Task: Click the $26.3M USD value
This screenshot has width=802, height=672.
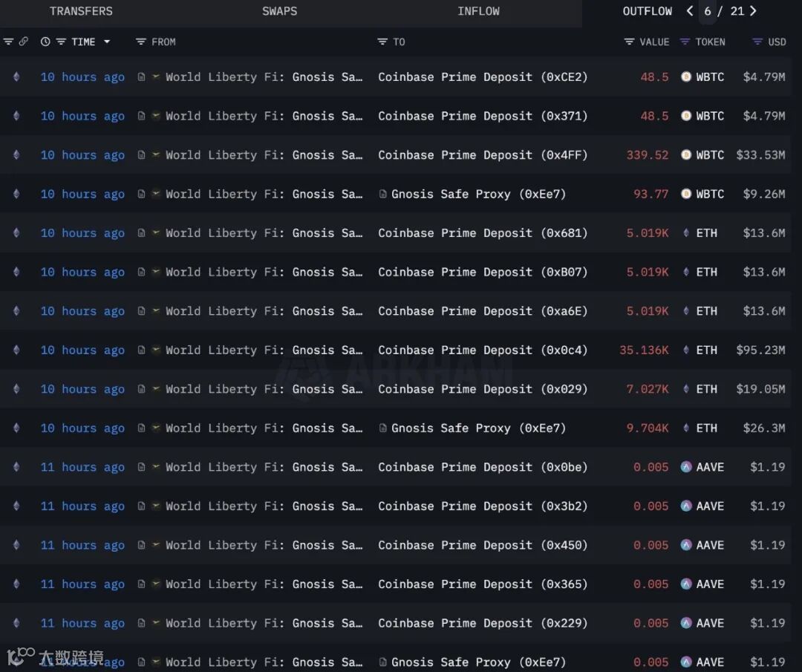Action: coord(764,428)
